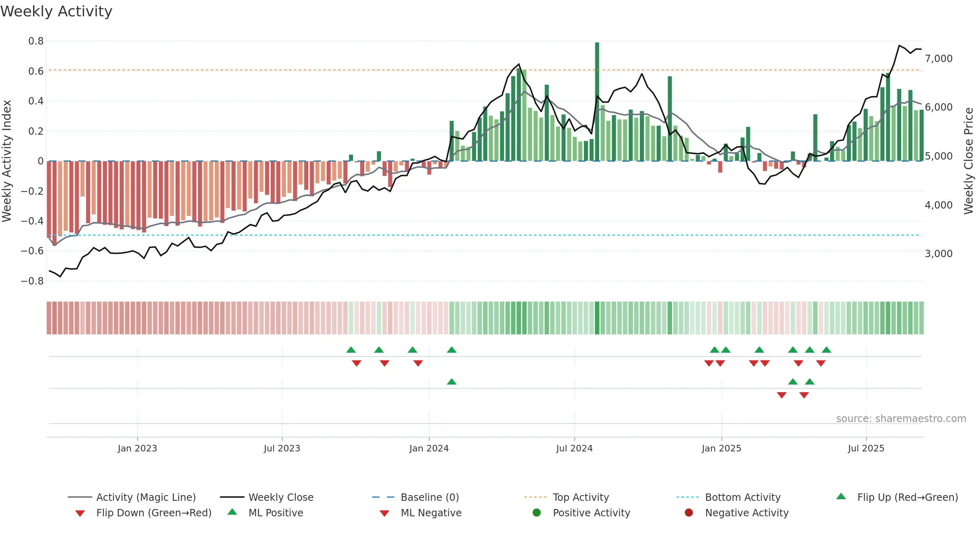
Task: Click the Jul 2024 x-axis label
Action: [x=575, y=448]
